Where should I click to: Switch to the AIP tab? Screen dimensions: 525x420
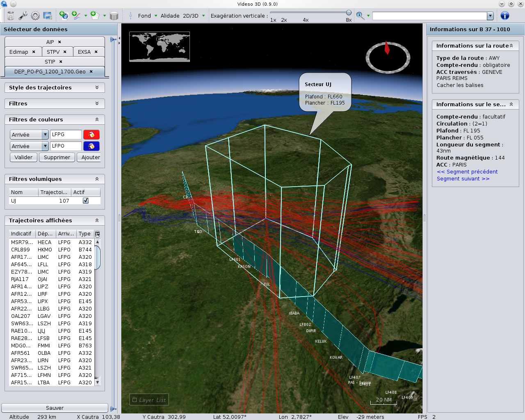point(50,42)
